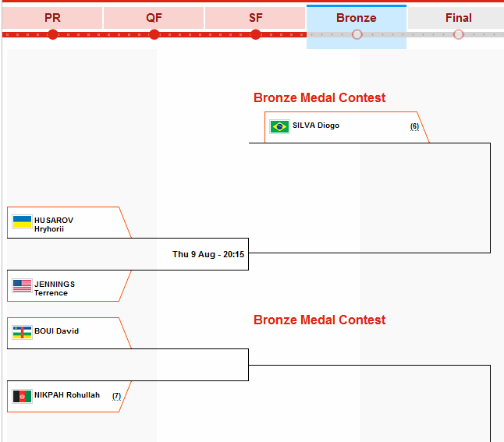This screenshot has height=442, width=504.
Task: Click the Ukraine flag next to Husarov
Action: [22, 222]
